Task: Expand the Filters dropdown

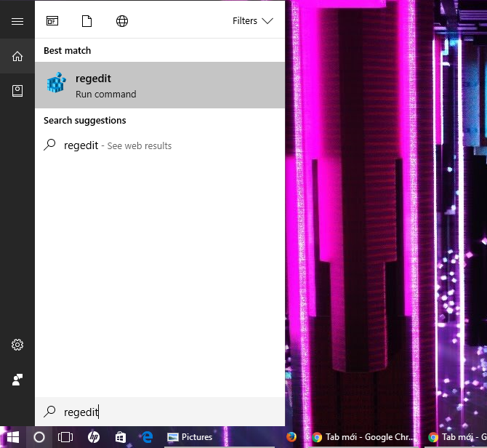Action: click(x=252, y=21)
